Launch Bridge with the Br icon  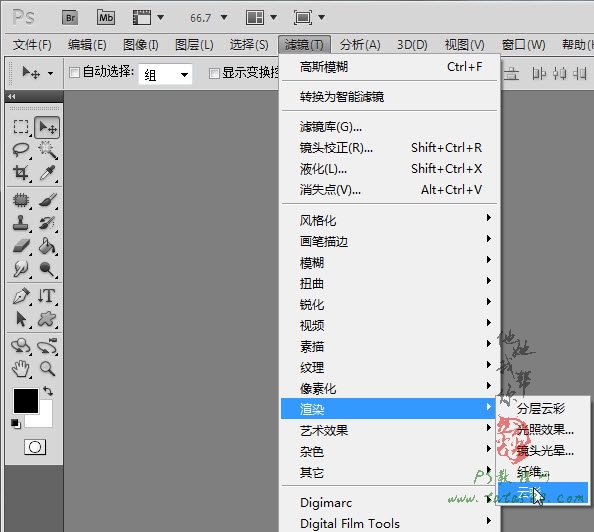point(70,17)
